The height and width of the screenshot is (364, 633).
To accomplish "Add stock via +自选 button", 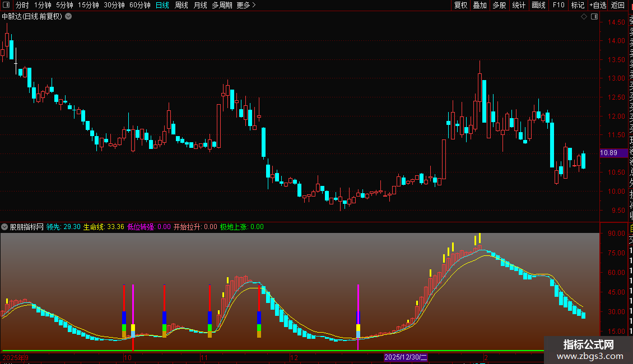I will tap(598, 5).
